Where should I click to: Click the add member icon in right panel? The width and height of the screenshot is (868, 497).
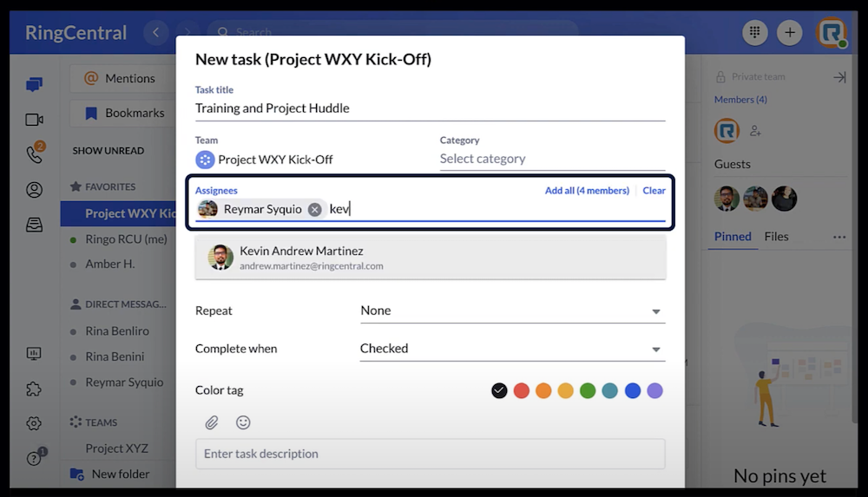pyautogui.click(x=755, y=131)
